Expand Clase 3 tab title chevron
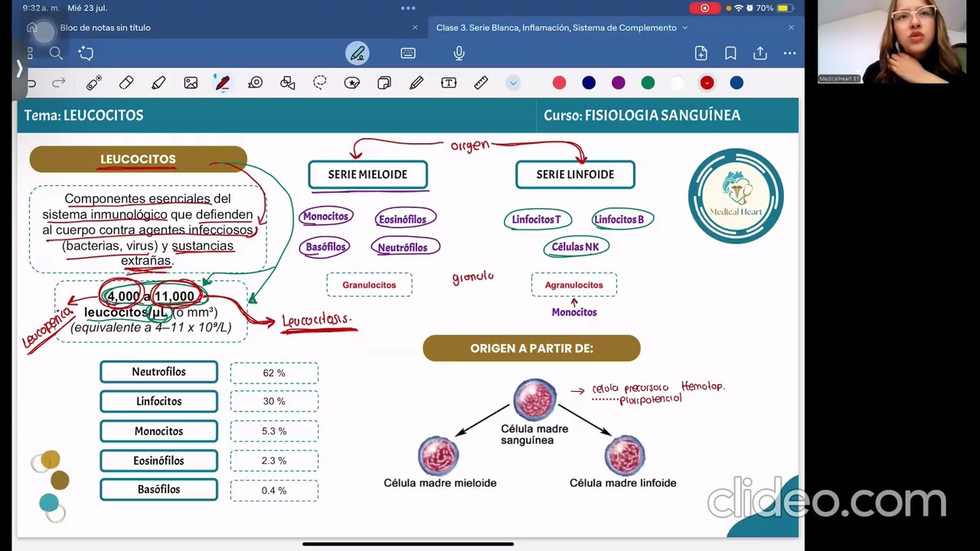 click(x=684, y=28)
